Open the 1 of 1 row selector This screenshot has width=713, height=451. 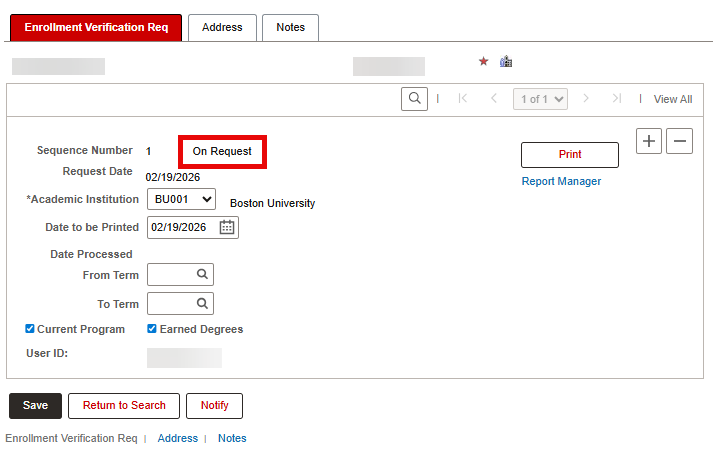540,99
